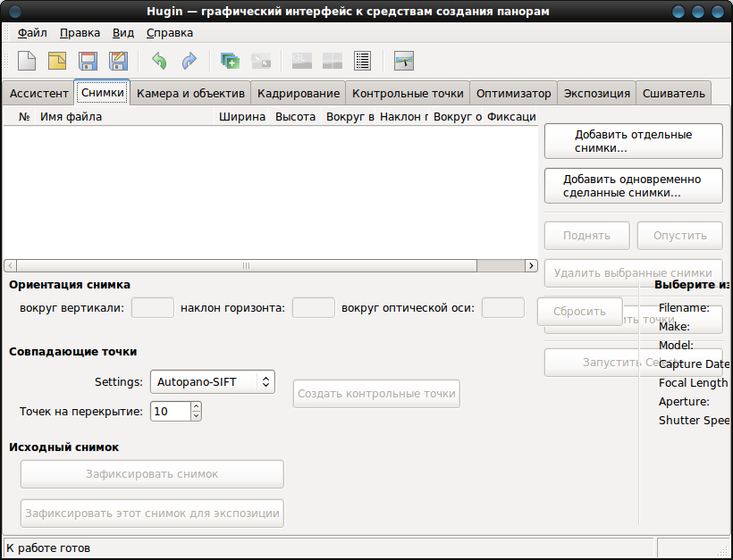Click the Сбросить button
Screen dimensions: 733x560
[579, 312]
